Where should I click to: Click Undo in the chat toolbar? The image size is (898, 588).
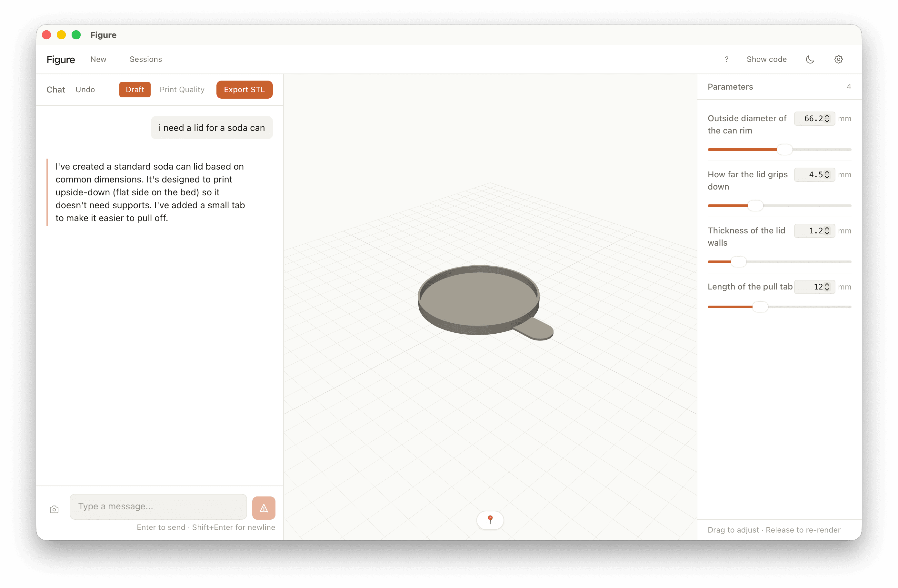point(85,89)
